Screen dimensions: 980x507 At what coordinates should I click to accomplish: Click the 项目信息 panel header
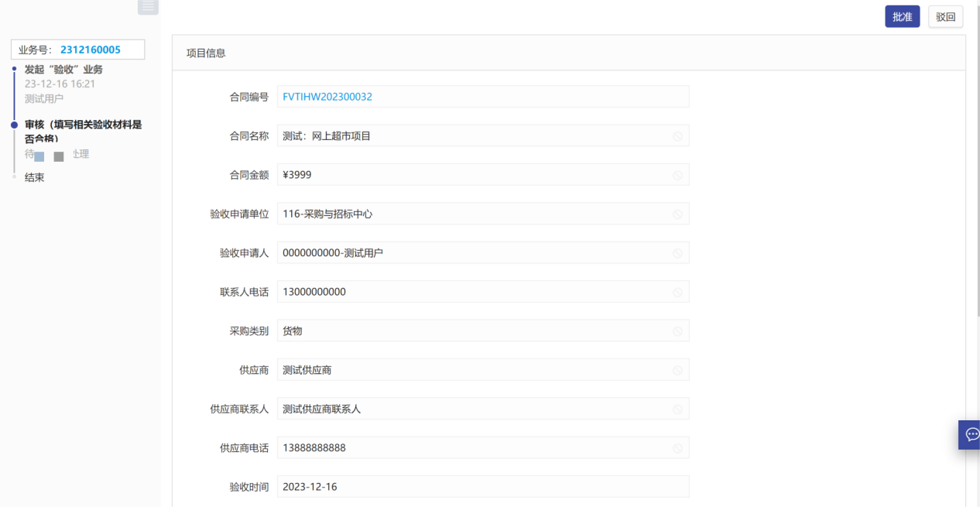[207, 53]
